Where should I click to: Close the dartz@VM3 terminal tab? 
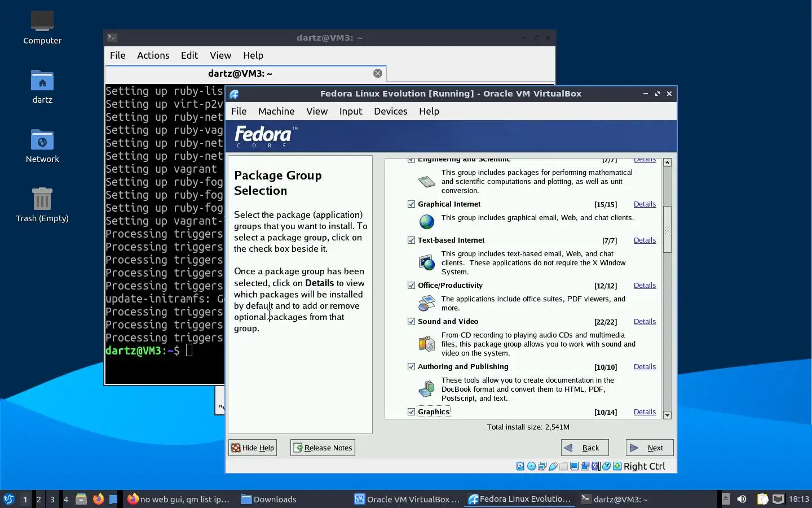point(378,73)
